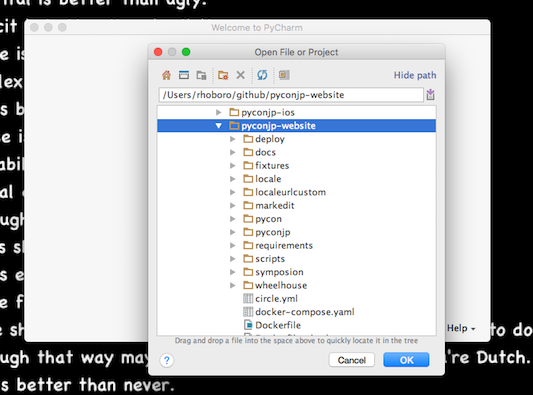Toggle show hidden files toolbar icon
Viewport: 533px width, 395px height.
pyautogui.click(x=284, y=75)
